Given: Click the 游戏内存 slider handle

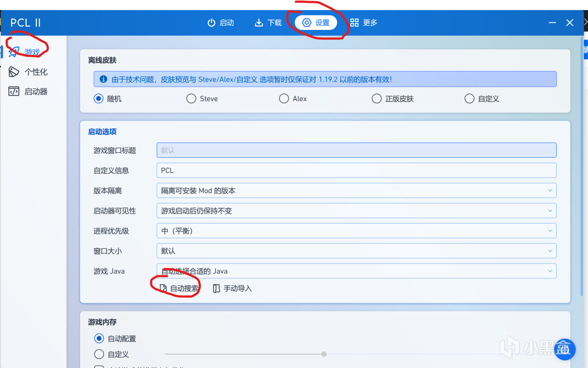Looking at the screenshot, I should click(x=324, y=354).
